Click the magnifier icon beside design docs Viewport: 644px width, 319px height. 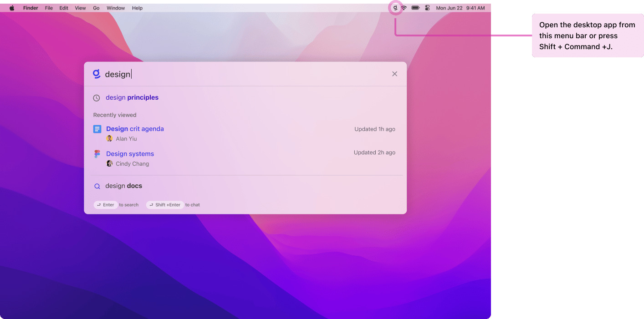[97, 186]
